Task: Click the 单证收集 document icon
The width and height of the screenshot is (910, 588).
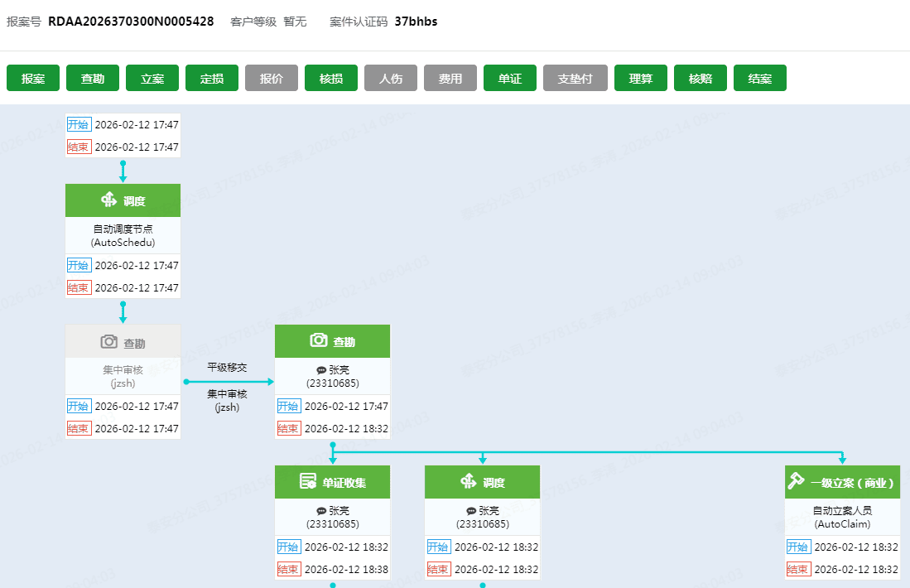Action: (x=308, y=481)
